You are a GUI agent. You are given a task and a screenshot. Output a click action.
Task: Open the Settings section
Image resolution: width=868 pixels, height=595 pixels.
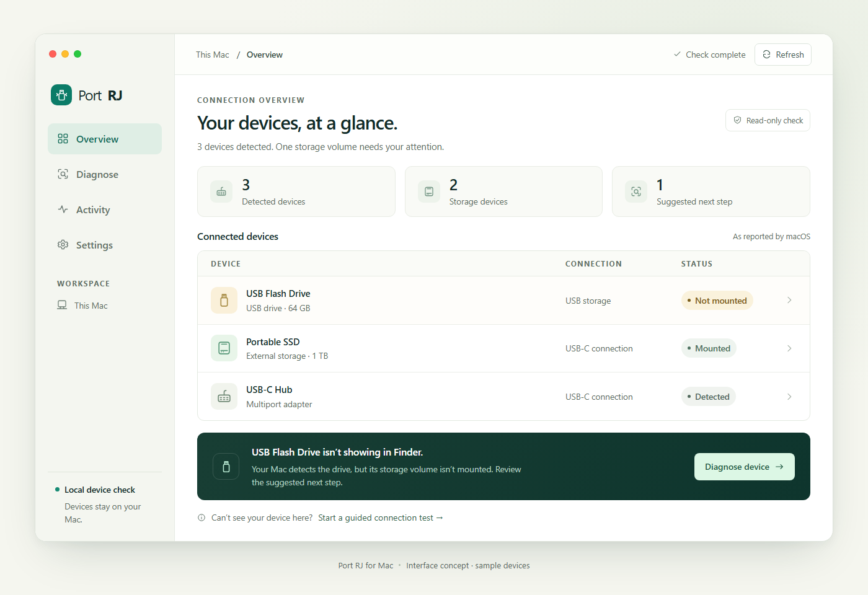(105, 245)
